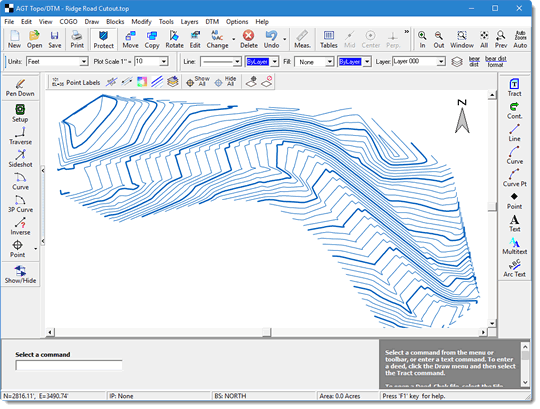The width and height of the screenshot is (540, 409).
Task: Open the DTM menu
Action: (212, 21)
